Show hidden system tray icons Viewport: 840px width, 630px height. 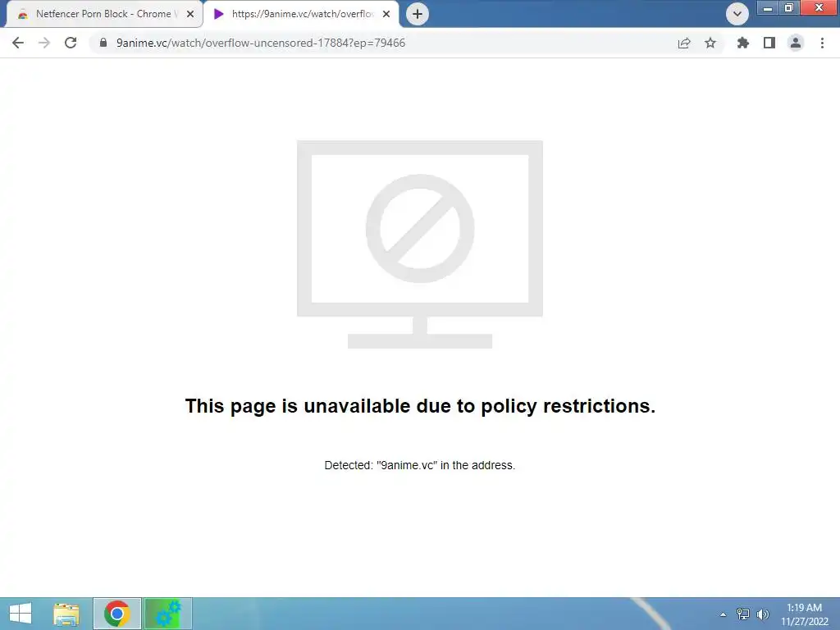pos(724,614)
